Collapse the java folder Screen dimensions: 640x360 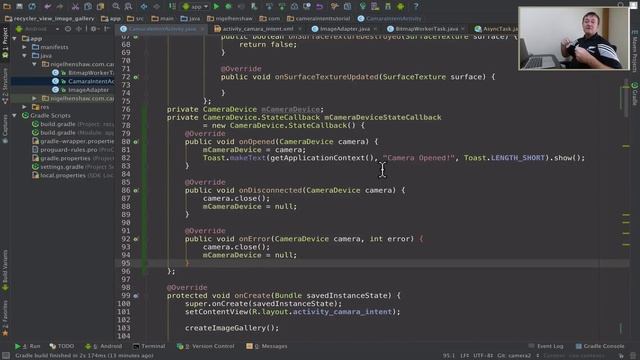(x=25, y=56)
